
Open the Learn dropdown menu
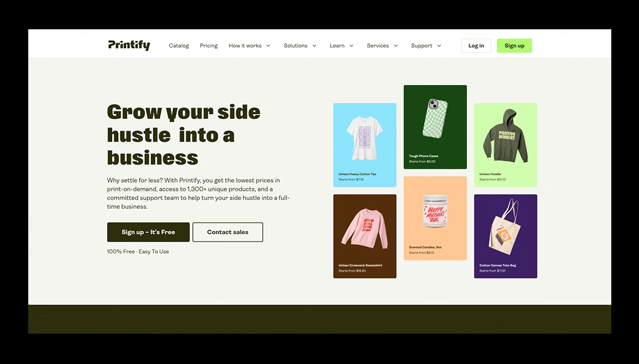[x=341, y=46]
